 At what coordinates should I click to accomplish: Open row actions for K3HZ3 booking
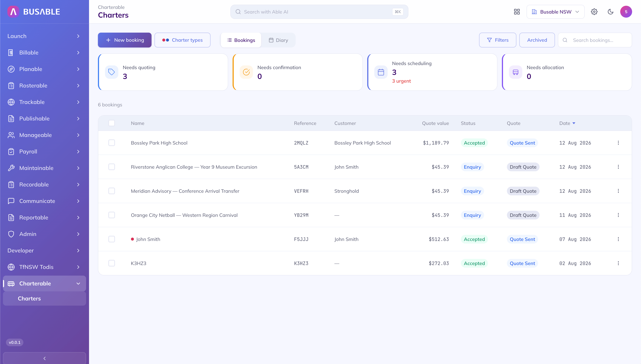(x=618, y=263)
